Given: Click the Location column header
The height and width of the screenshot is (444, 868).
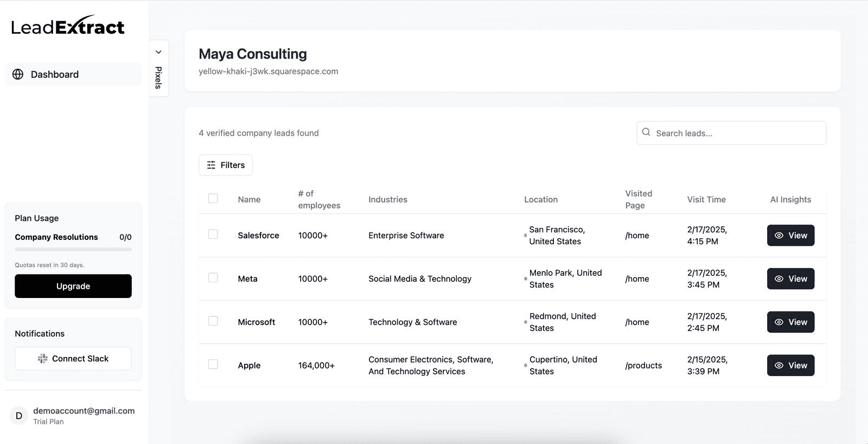Looking at the screenshot, I should [541, 200].
